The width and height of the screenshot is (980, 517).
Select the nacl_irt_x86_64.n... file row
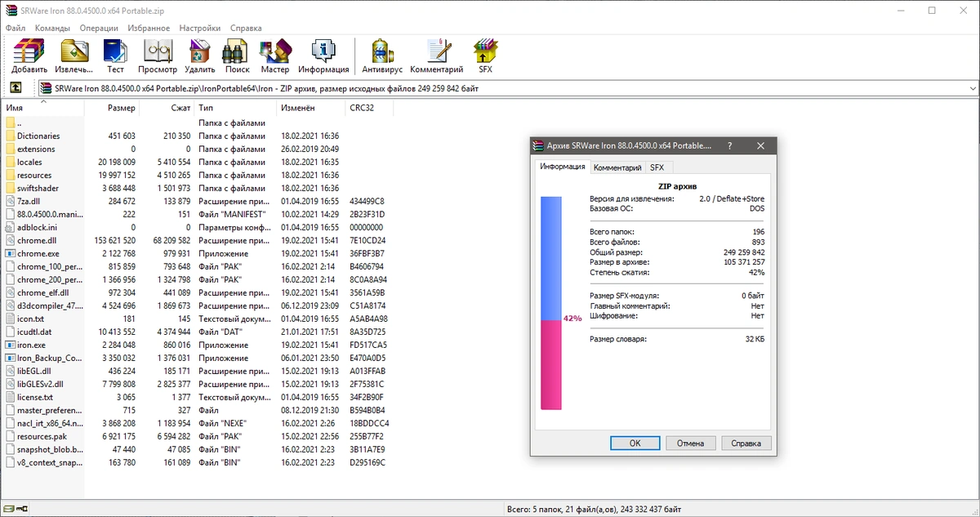(x=198, y=423)
